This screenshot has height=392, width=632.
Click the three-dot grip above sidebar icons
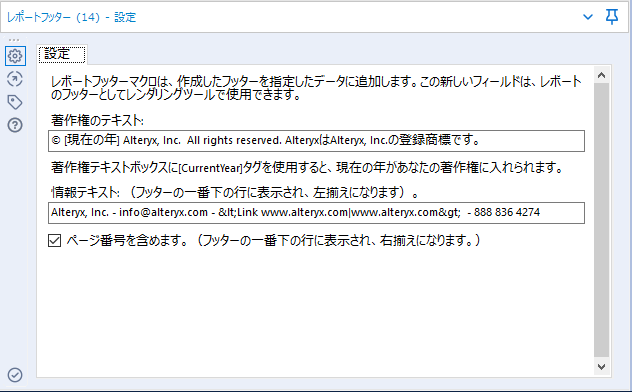click(x=14, y=40)
